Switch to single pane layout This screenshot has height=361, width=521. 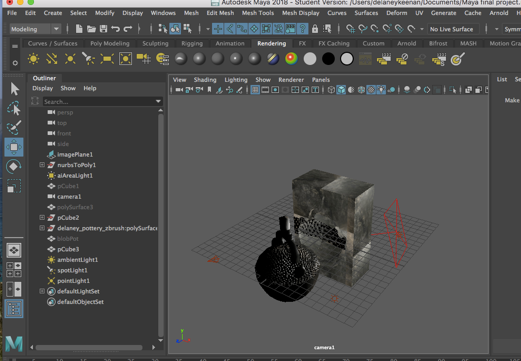tap(14, 250)
